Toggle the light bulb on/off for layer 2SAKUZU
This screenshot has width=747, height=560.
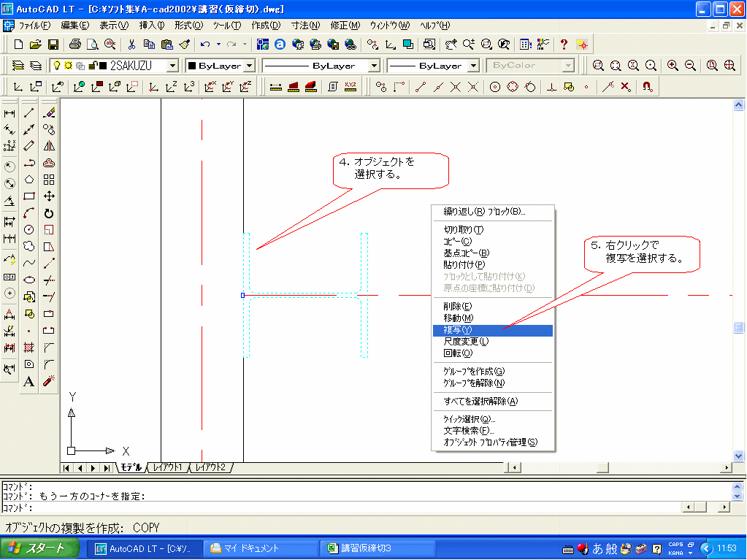coord(57,65)
